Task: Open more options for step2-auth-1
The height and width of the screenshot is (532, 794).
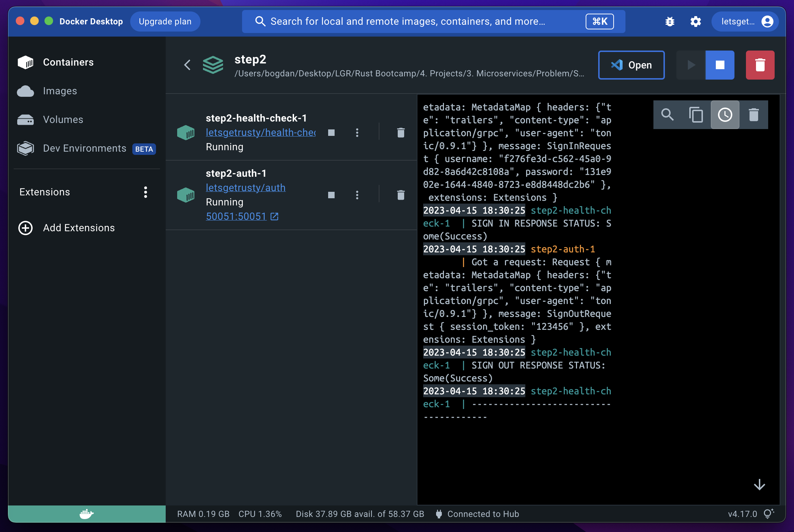Action: (357, 195)
